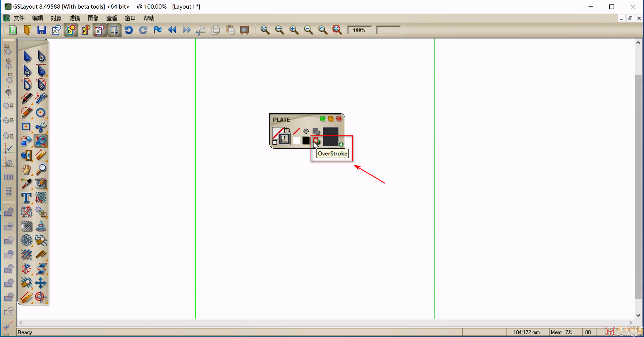Screen dimensions: 644x337
Task: Click the orange button on PLATE panel
Action: click(331, 119)
